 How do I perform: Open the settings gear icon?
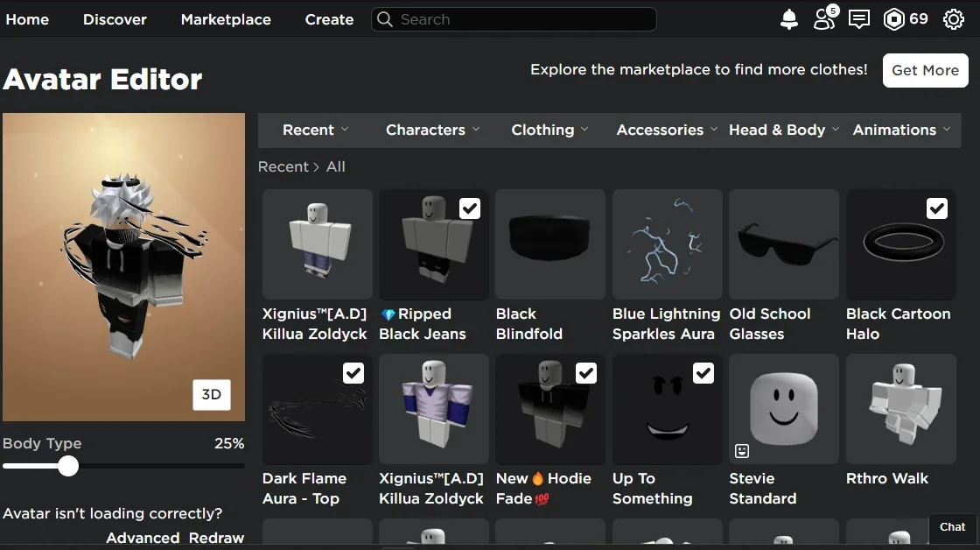(x=954, y=19)
